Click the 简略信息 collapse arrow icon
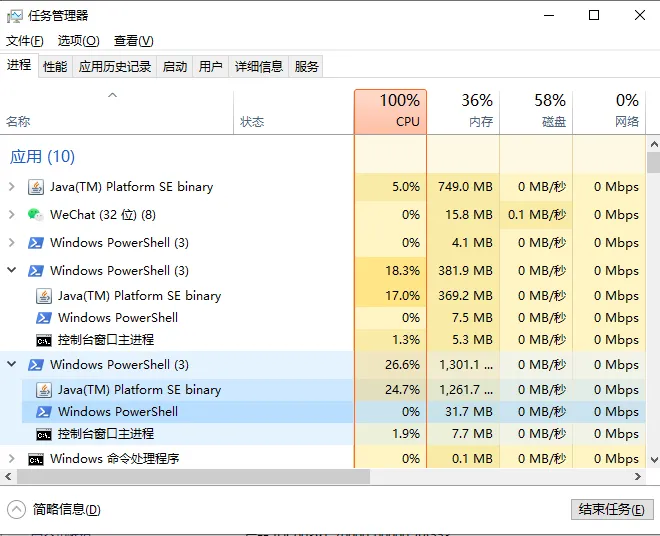This screenshot has width=660, height=536. 16,509
